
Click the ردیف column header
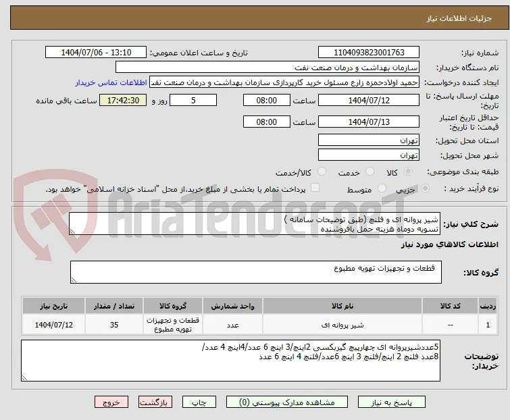click(488, 306)
